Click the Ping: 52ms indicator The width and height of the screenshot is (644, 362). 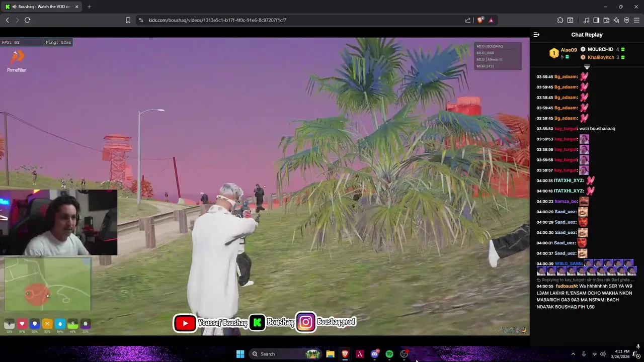click(x=58, y=43)
